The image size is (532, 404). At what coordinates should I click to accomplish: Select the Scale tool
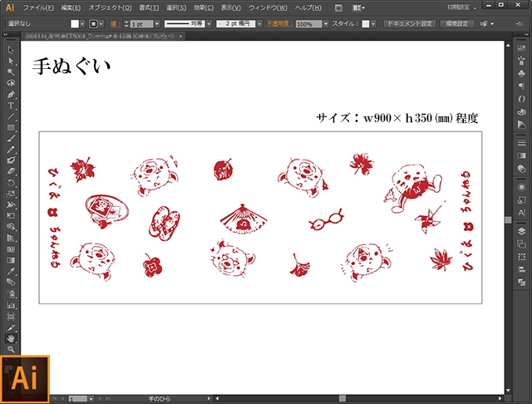pyautogui.click(x=11, y=194)
